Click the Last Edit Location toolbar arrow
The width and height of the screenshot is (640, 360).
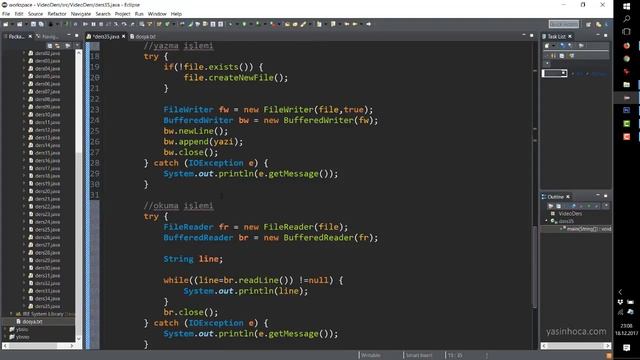[x=347, y=24]
